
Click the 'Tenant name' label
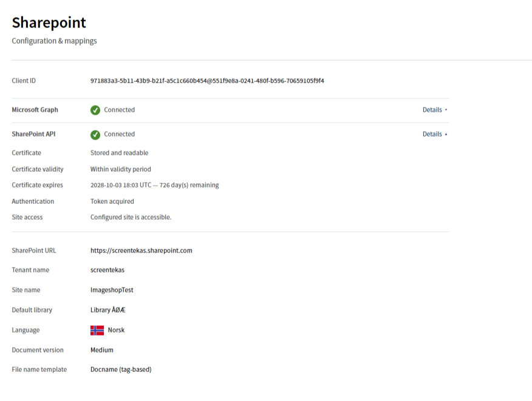pos(30,270)
